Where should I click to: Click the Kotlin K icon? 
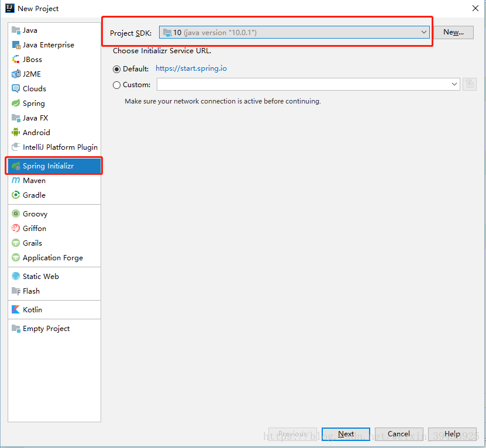(16, 309)
